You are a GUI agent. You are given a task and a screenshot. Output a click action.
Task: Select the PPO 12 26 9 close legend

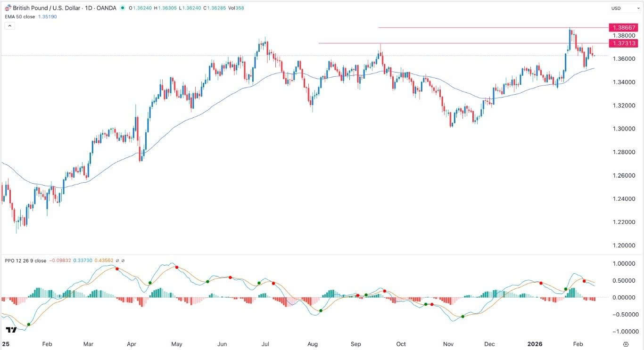tap(25, 260)
